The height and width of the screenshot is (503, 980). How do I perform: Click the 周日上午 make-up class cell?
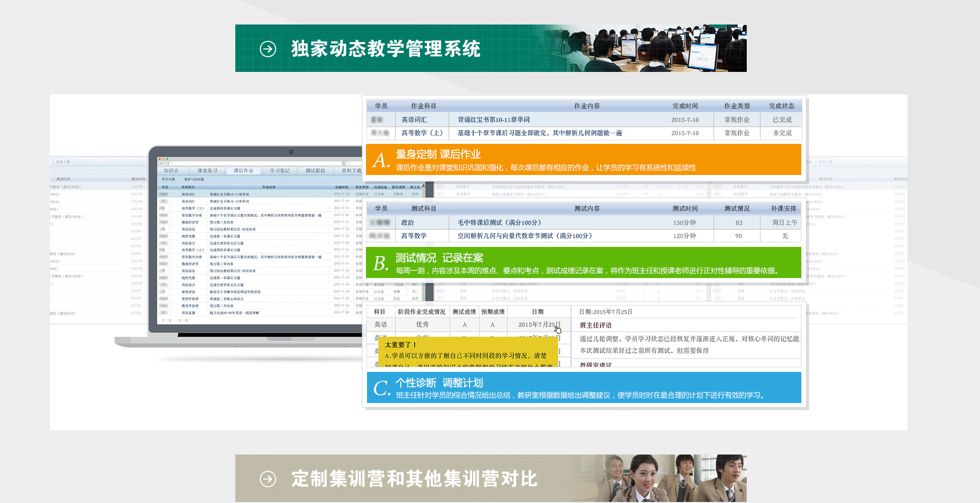tap(785, 223)
